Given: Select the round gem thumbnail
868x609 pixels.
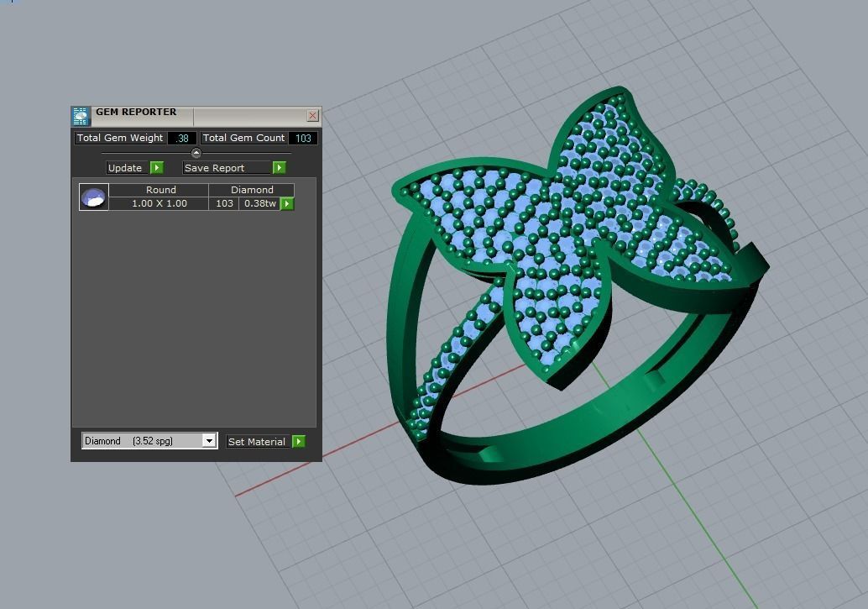Looking at the screenshot, I should click(x=93, y=197).
